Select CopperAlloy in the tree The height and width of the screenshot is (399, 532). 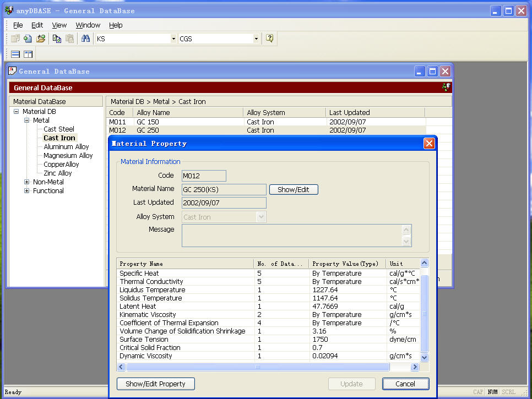(x=61, y=165)
